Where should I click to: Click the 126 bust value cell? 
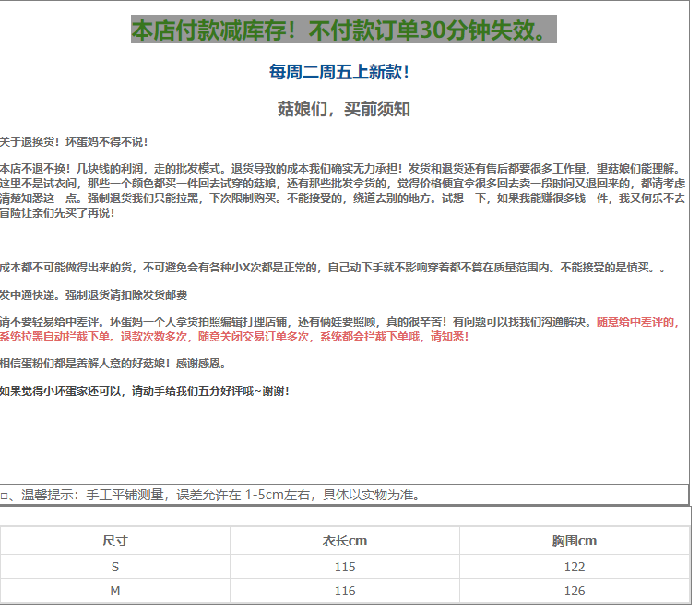point(574,591)
